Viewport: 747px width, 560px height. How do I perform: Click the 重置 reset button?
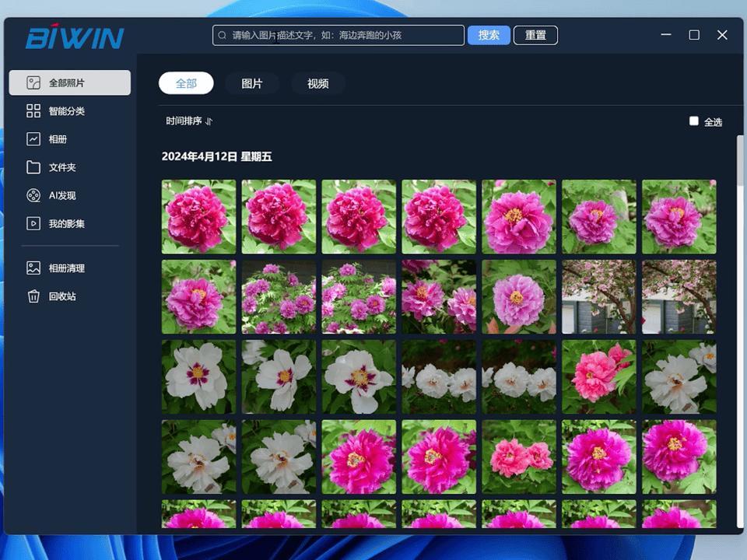(535, 34)
